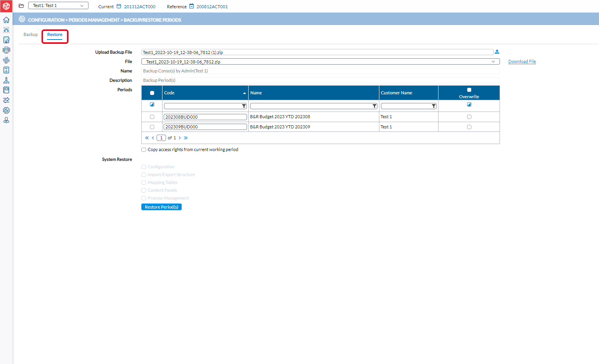
Task: Open reference period 200812ACT001 link
Action: click(212, 7)
